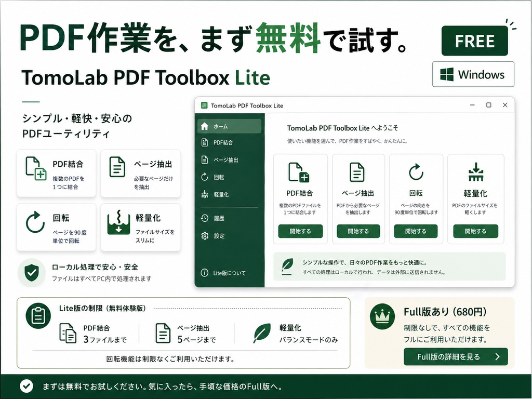Open Lite版について in the sidebar

pos(229,273)
